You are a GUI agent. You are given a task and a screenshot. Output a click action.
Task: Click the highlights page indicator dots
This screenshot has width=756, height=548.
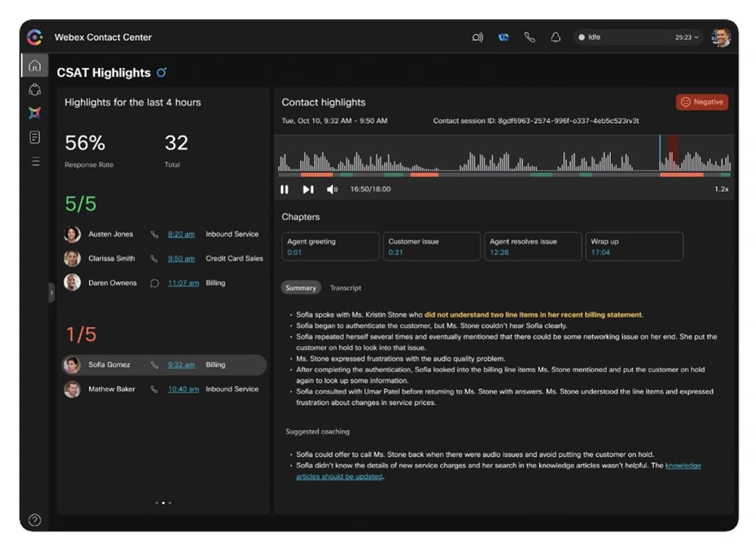tap(163, 503)
